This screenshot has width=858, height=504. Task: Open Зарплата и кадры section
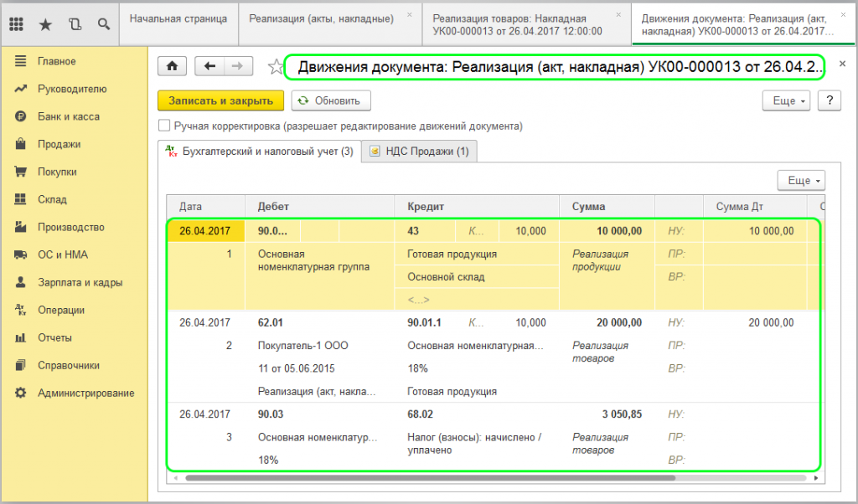(x=80, y=282)
